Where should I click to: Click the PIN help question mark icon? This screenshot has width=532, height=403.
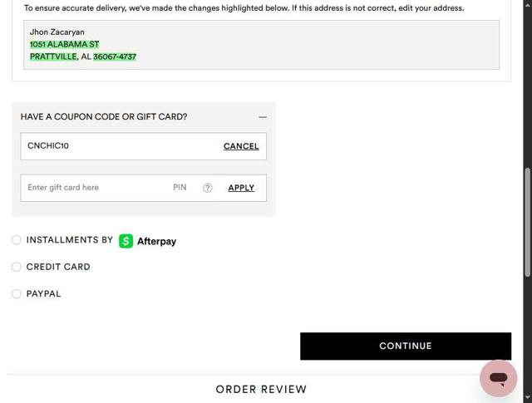click(x=208, y=188)
